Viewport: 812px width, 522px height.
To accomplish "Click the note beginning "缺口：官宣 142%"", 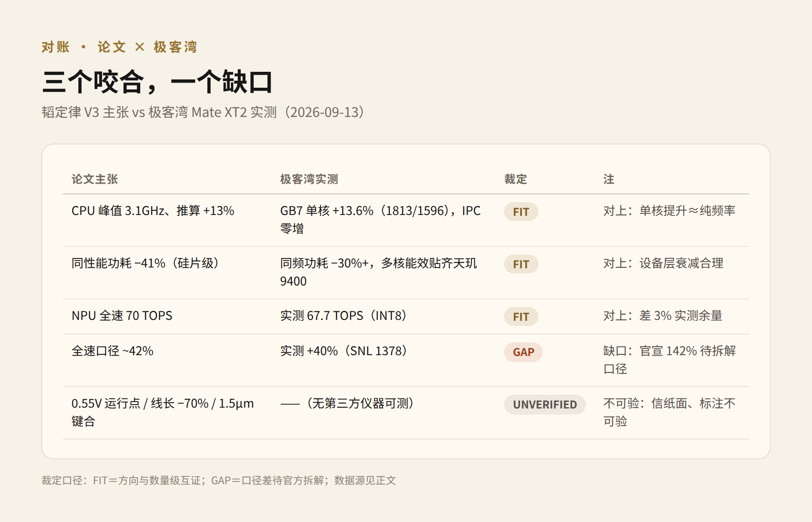I will 670,360.
